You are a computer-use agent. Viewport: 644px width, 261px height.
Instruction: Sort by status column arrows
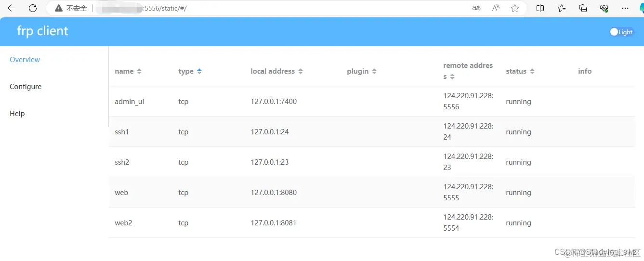pyautogui.click(x=532, y=71)
